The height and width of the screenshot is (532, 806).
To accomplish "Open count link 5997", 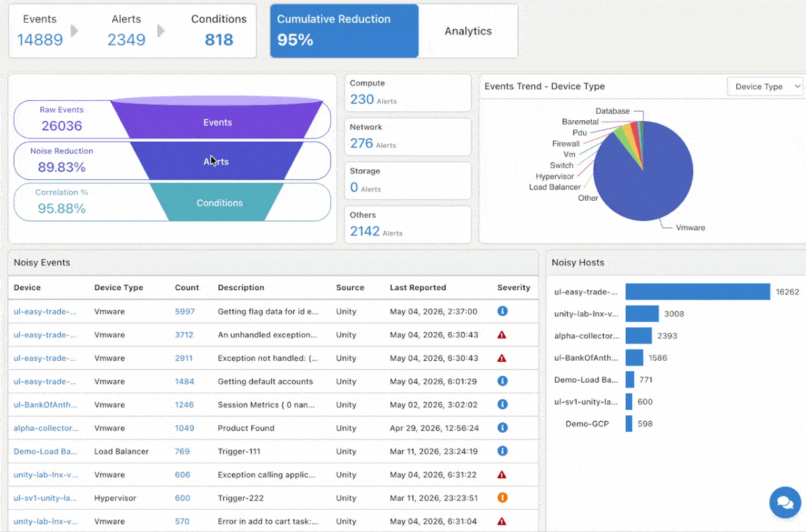I will click(185, 312).
